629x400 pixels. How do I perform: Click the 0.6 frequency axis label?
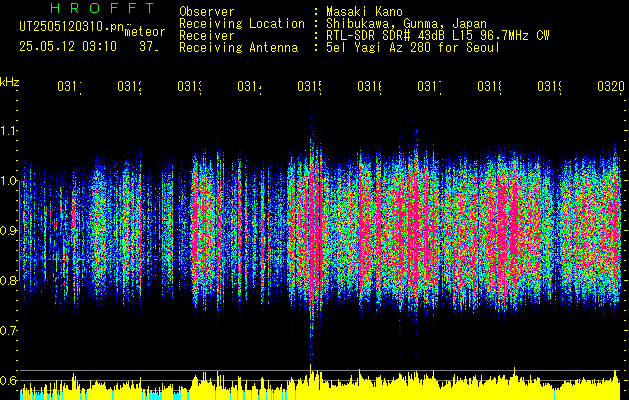tap(8, 380)
